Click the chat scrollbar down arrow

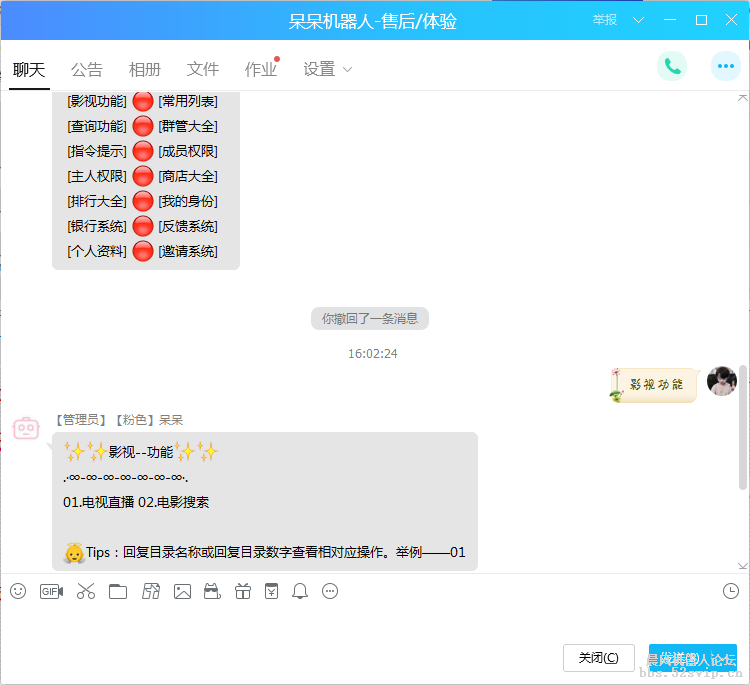pyautogui.click(x=742, y=566)
